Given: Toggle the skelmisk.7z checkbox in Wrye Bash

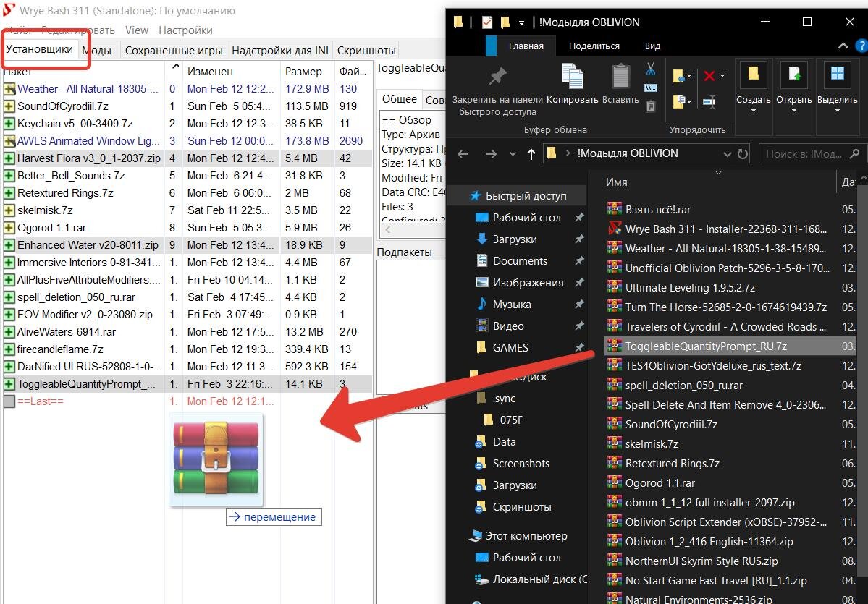Looking at the screenshot, I should tap(9, 210).
